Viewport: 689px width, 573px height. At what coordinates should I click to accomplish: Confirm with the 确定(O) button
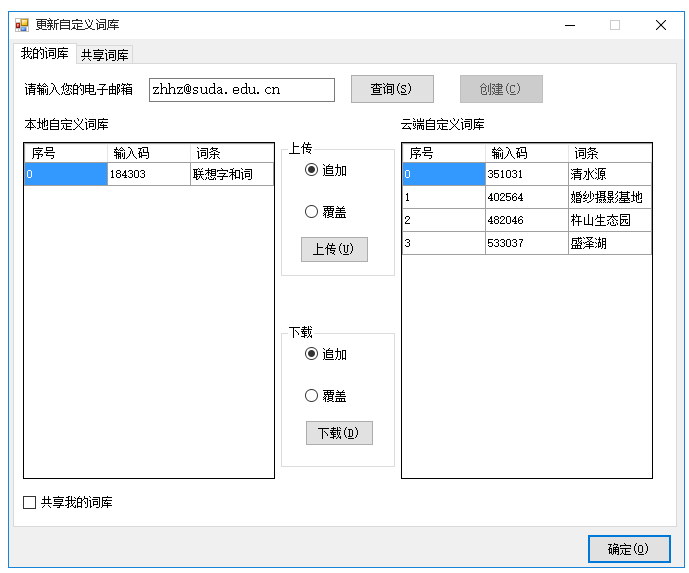pyautogui.click(x=628, y=549)
